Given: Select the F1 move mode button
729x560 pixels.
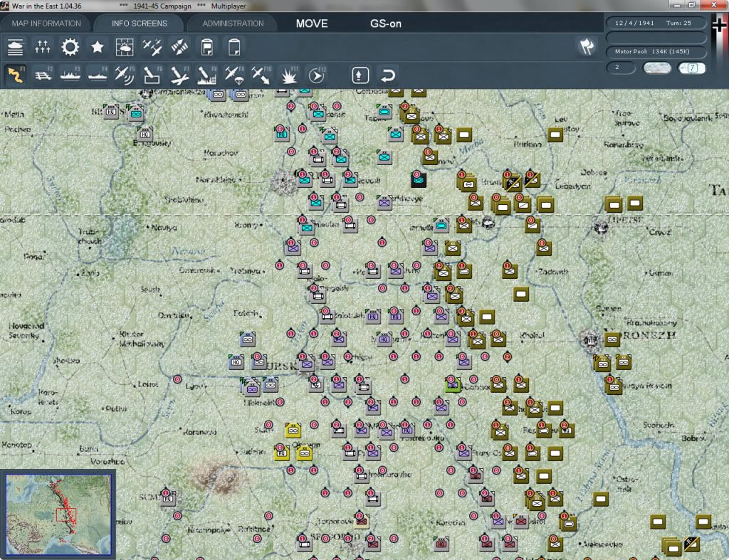Looking at the screenshot, I should point(16,75).
